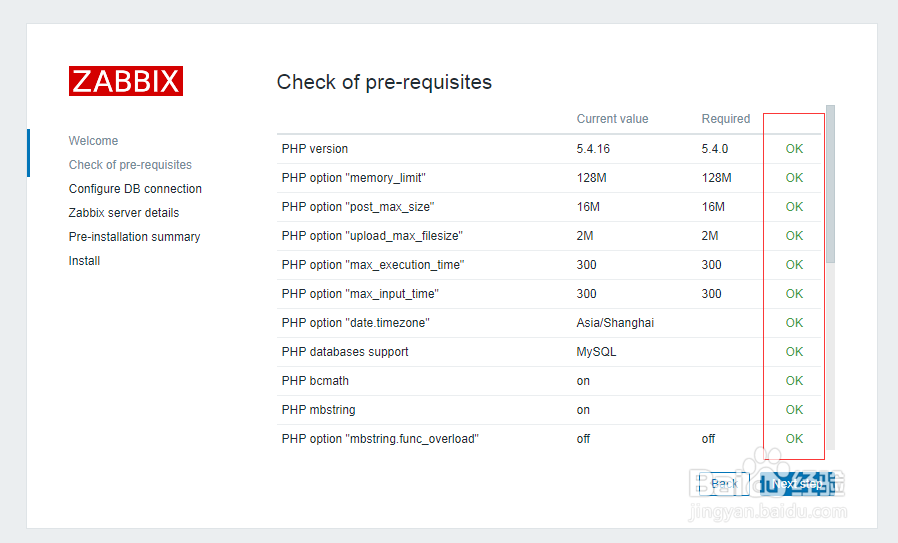Image resolution: width=898 pixels, height=543 pixels.
Task: Click OK status for PHP mbstring
Action: [794, 410]
